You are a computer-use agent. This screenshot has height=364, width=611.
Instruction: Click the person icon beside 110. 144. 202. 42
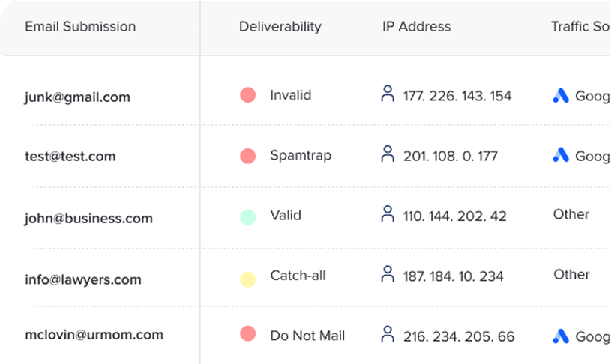pyautogui.click(x=388, y=214)
